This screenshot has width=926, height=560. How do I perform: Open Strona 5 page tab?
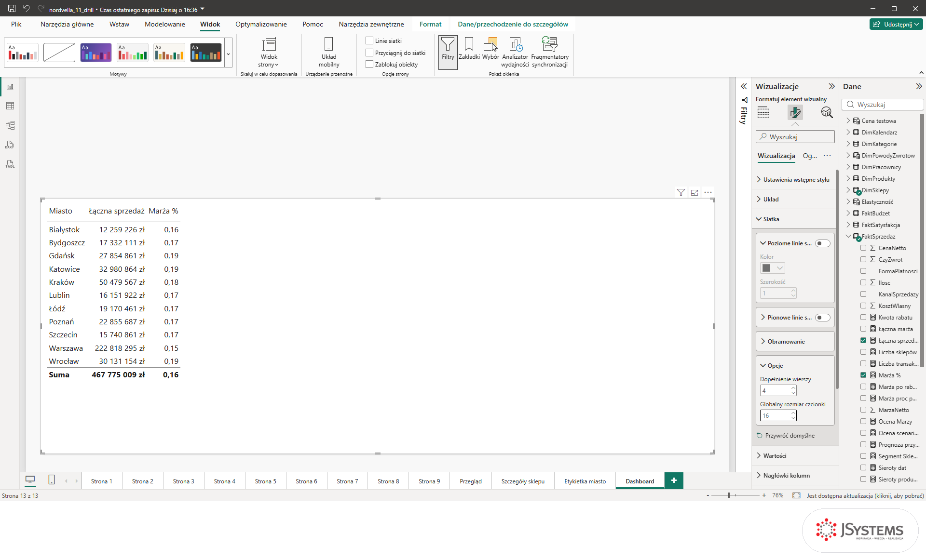click(x=265, y=481)
